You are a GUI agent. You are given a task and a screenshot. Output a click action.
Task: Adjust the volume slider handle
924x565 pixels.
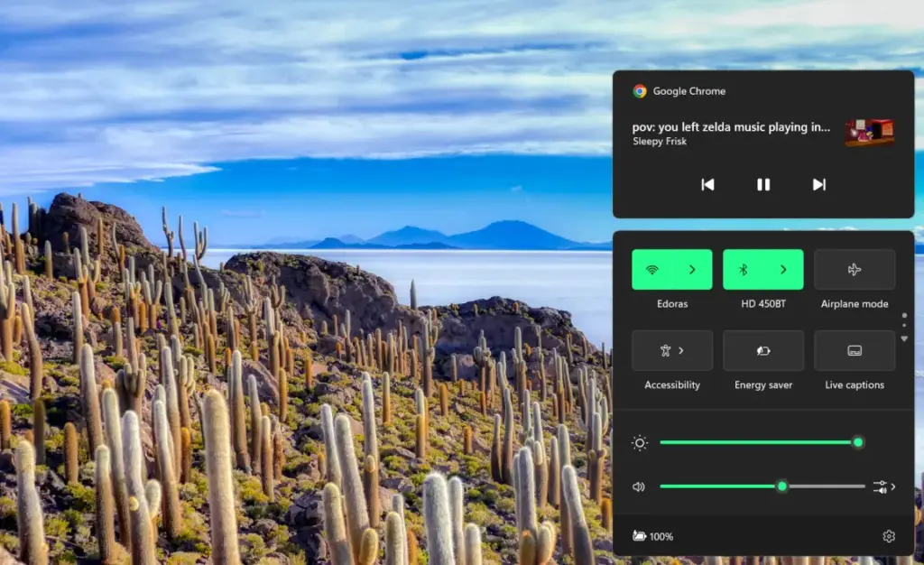click(781, 486)
